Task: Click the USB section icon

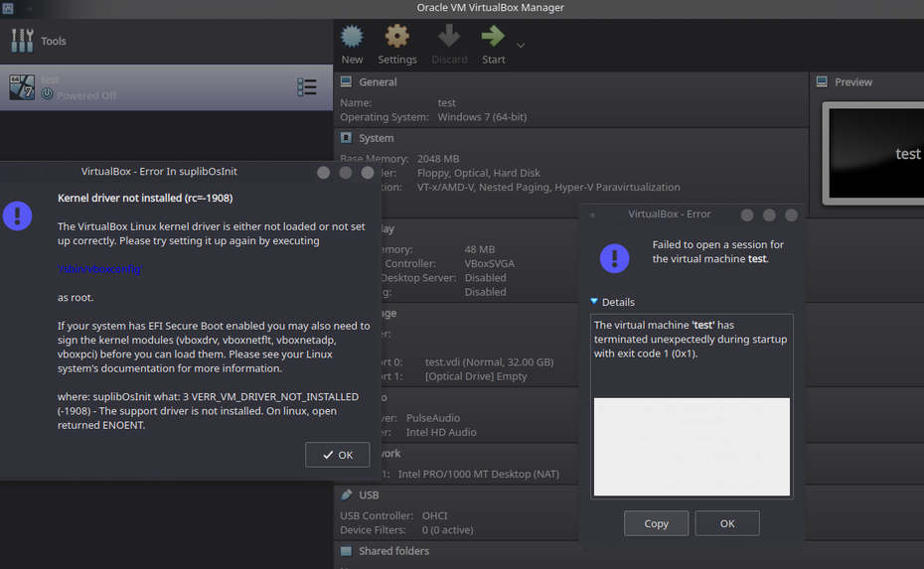Action: tap(347, 495)
